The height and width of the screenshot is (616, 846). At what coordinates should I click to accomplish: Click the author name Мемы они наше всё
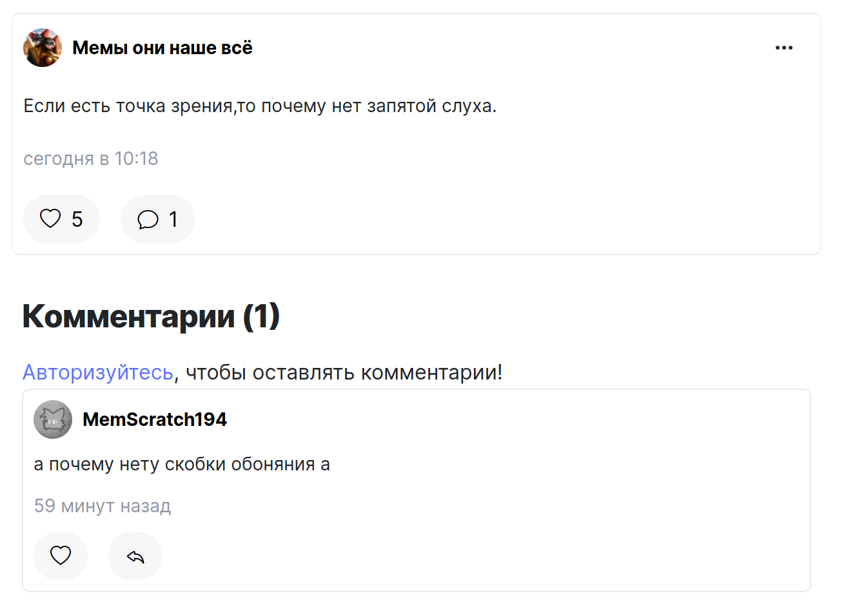click(x=162, y=47)
